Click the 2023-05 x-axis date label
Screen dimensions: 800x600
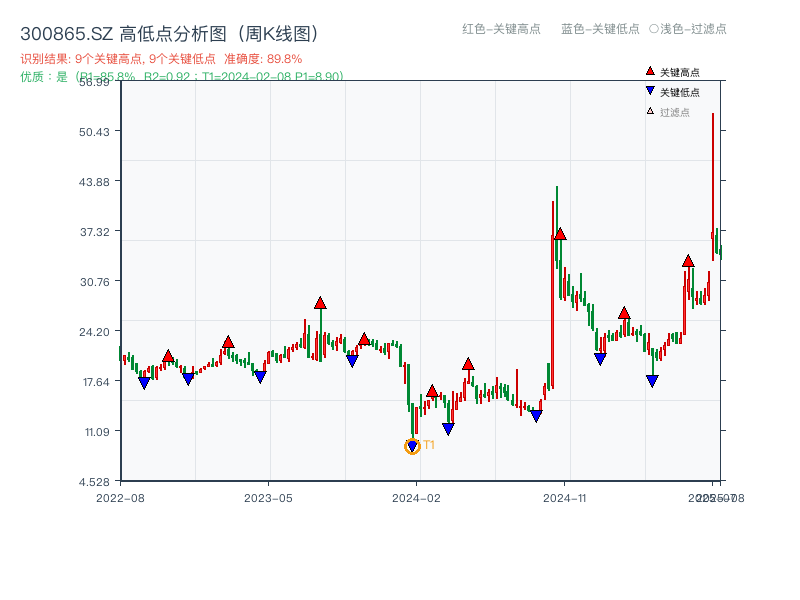point(269,497)
